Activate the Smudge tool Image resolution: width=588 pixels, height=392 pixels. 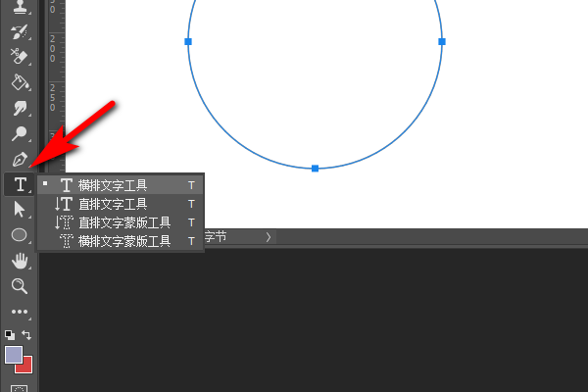point(20,108)
